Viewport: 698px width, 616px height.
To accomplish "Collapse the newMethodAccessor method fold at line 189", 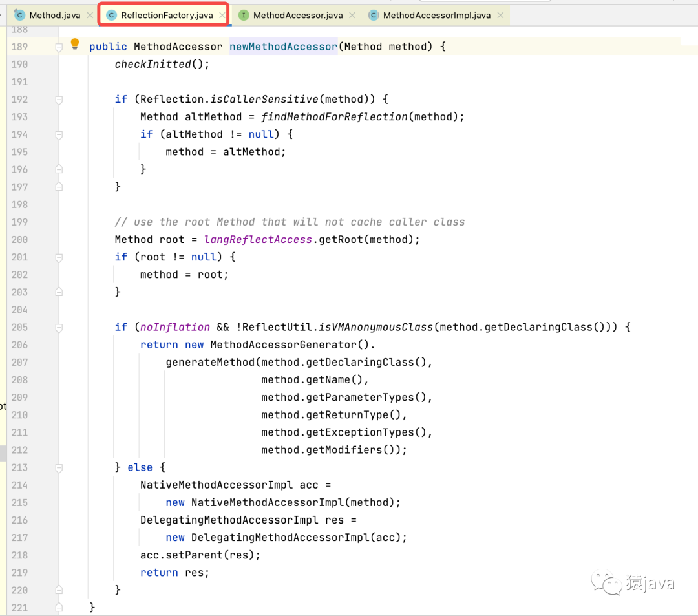I will [x=59, y=47].
